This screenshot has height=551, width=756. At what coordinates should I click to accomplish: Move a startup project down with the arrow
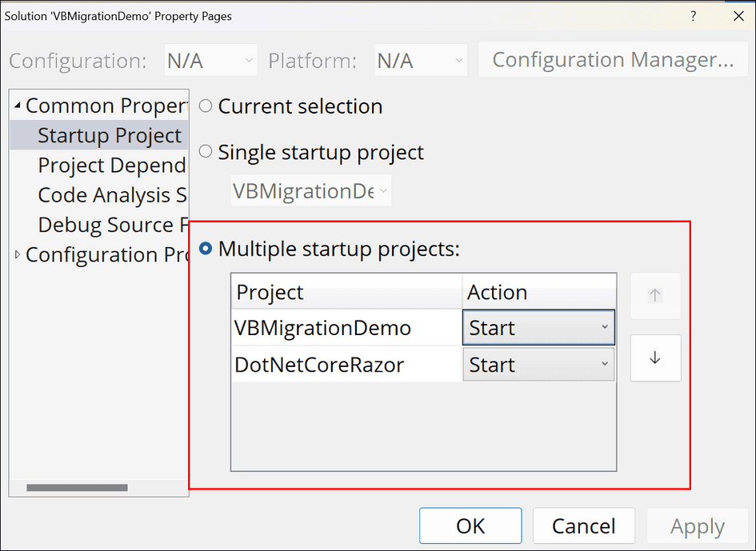(x=655, y=357)
